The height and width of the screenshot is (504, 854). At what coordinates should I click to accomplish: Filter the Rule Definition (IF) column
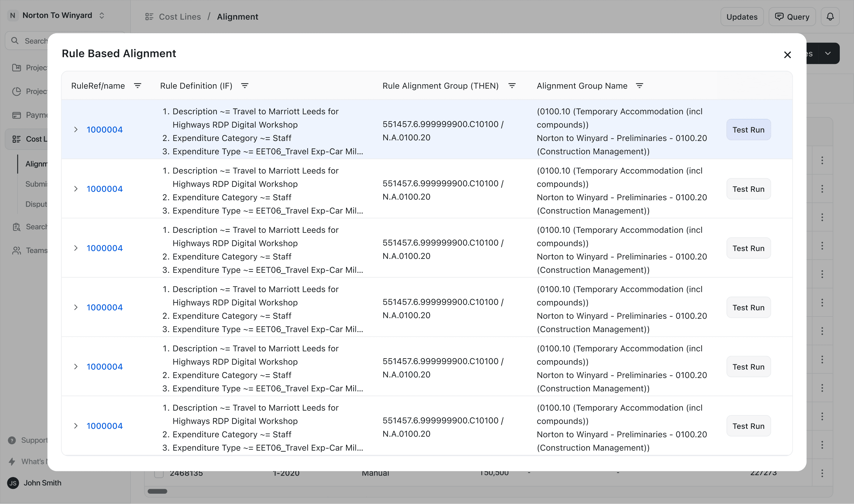245,85
